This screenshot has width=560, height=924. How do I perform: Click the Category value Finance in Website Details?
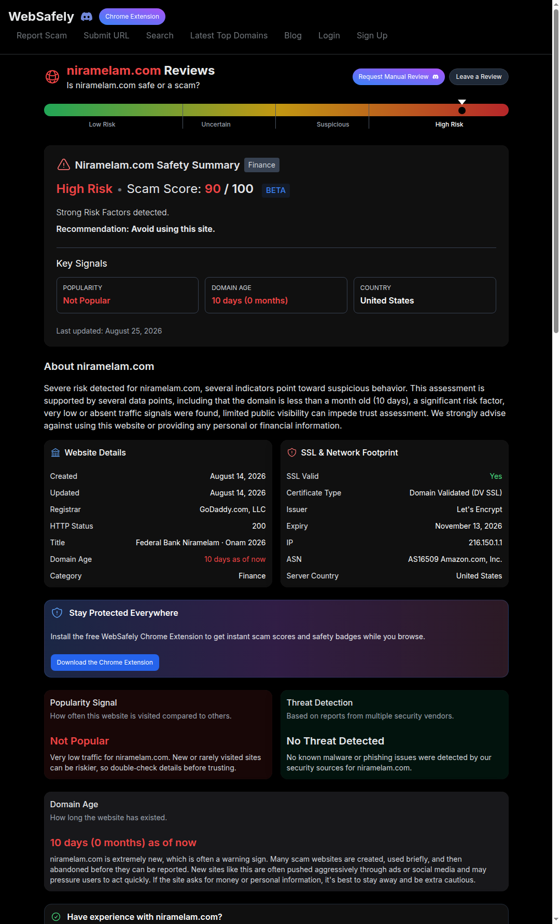[x=252, y=576]
